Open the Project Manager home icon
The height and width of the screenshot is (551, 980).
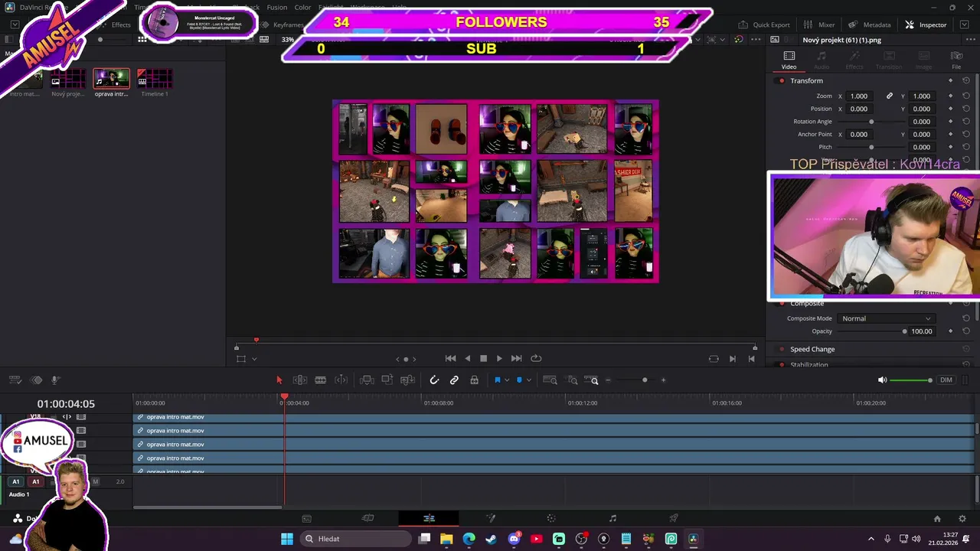(937, 518)
